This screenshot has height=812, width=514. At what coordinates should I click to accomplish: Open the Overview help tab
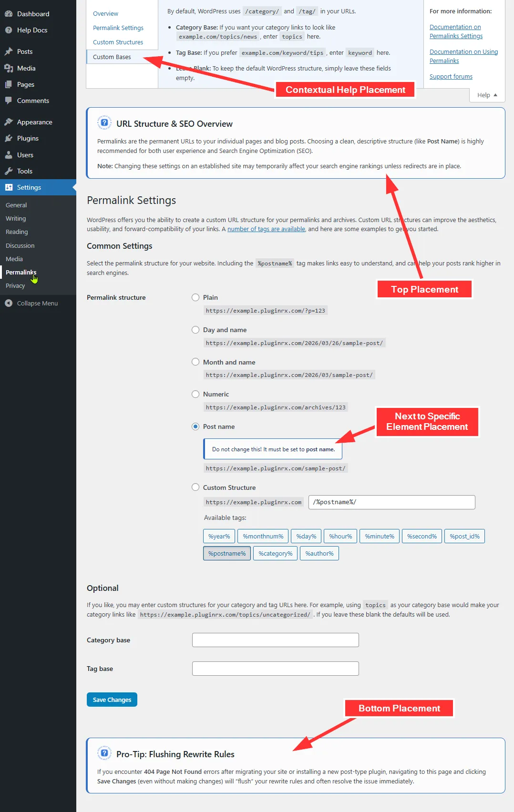(106, 13)
